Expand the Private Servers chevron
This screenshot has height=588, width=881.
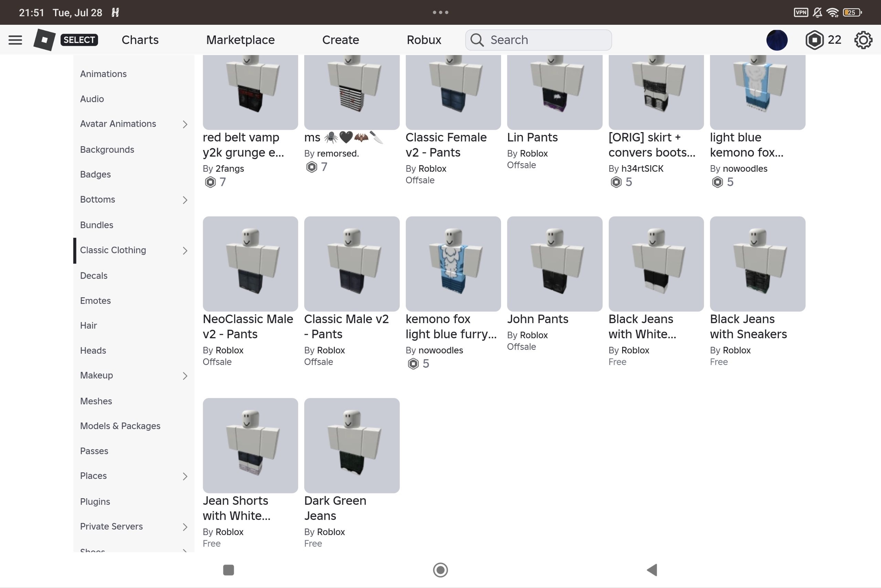[185, 527]
